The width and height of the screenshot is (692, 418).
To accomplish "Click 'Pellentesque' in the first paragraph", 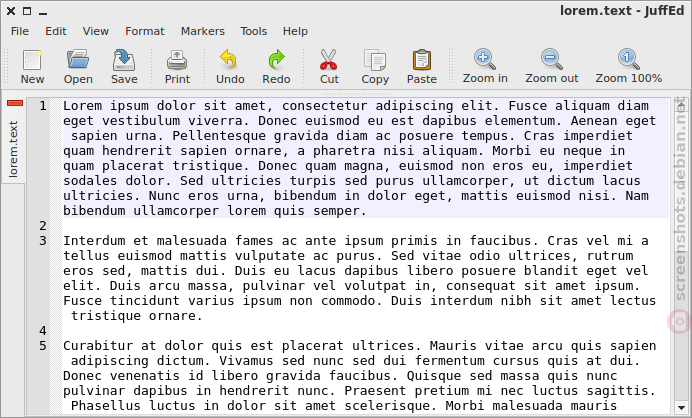I will (219, 136).
